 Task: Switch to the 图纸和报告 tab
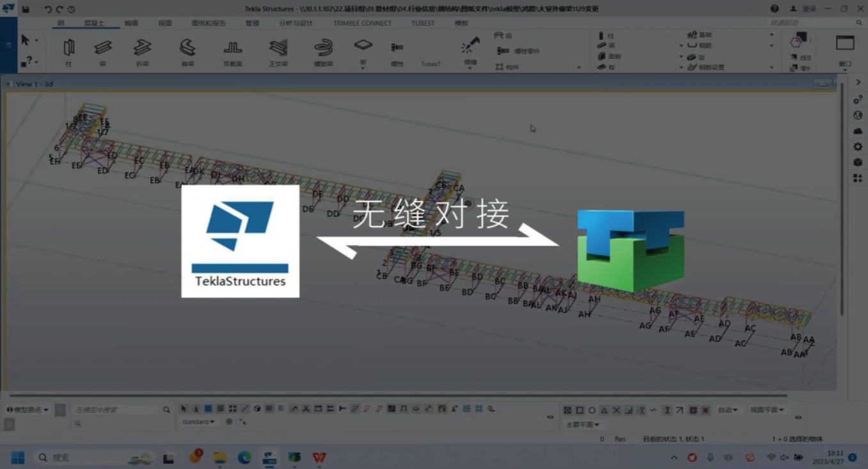pos(209,23)
